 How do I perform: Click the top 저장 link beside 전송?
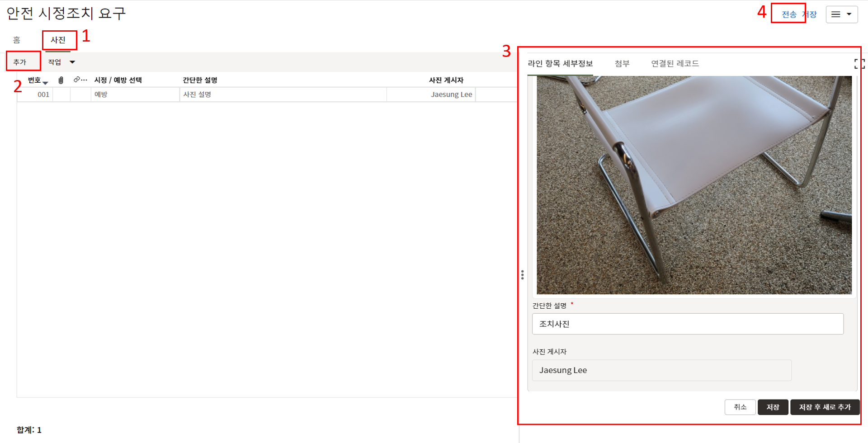pos(810,14)
